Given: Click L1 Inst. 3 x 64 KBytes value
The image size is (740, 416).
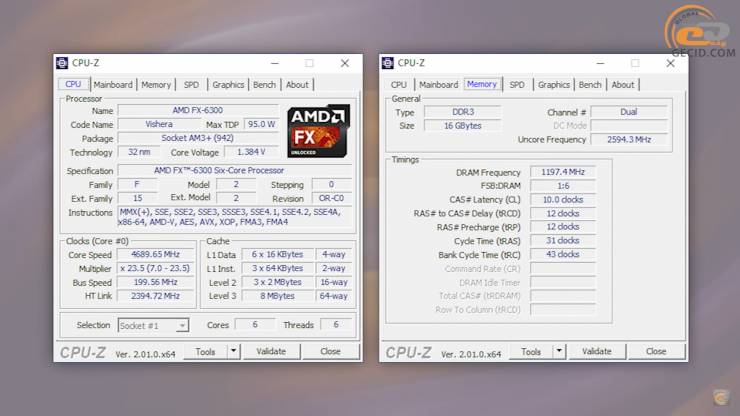Looking at the screenshot, I should [278, 268].
